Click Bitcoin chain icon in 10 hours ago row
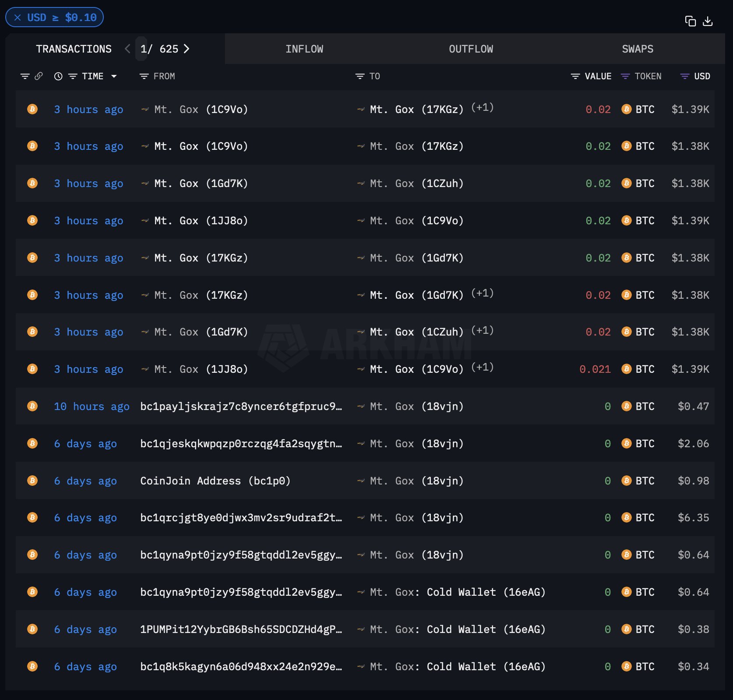 32,406
